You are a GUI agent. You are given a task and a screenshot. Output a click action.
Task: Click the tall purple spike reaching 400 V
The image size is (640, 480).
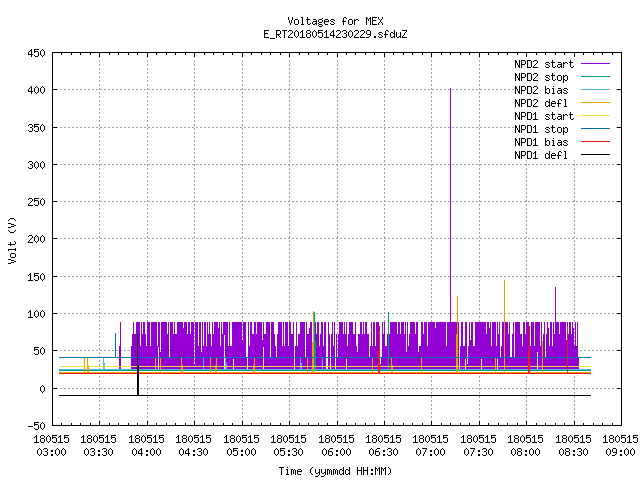[x=450, y=204]
